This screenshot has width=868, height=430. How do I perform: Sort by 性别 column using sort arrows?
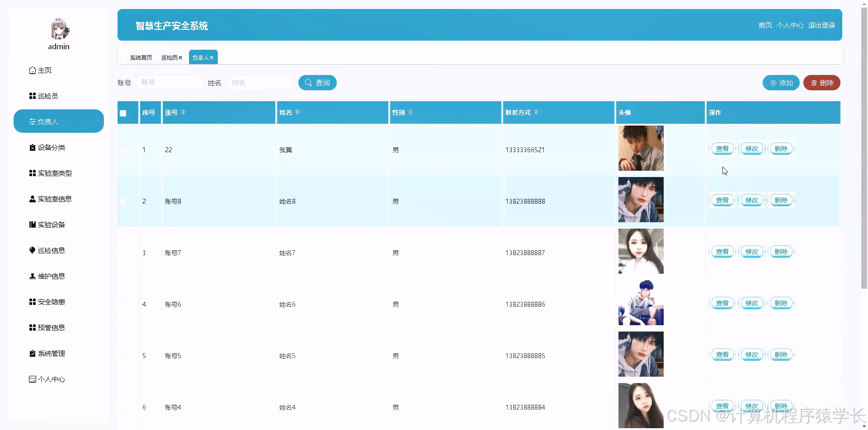click(410, 112)
